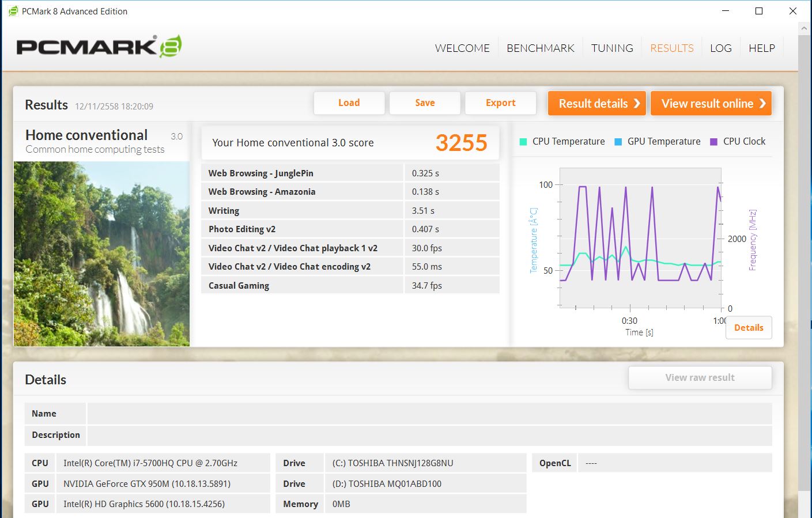Click the result timestamp 12/11/2558 18:20:09
This screenshot has width=812, height=518.
coord(114,107)
